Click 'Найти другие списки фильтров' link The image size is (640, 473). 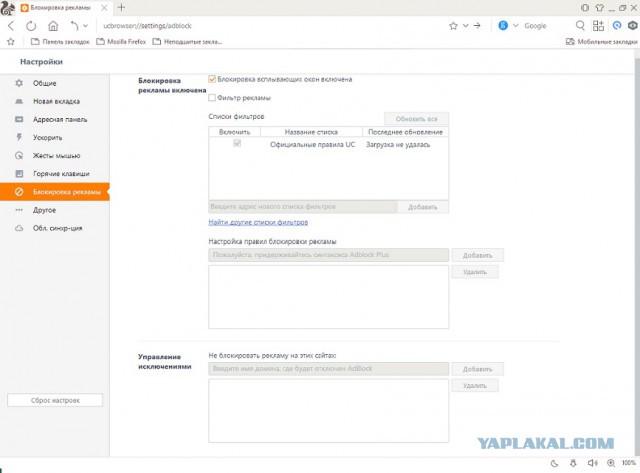[x=258, y=222]
